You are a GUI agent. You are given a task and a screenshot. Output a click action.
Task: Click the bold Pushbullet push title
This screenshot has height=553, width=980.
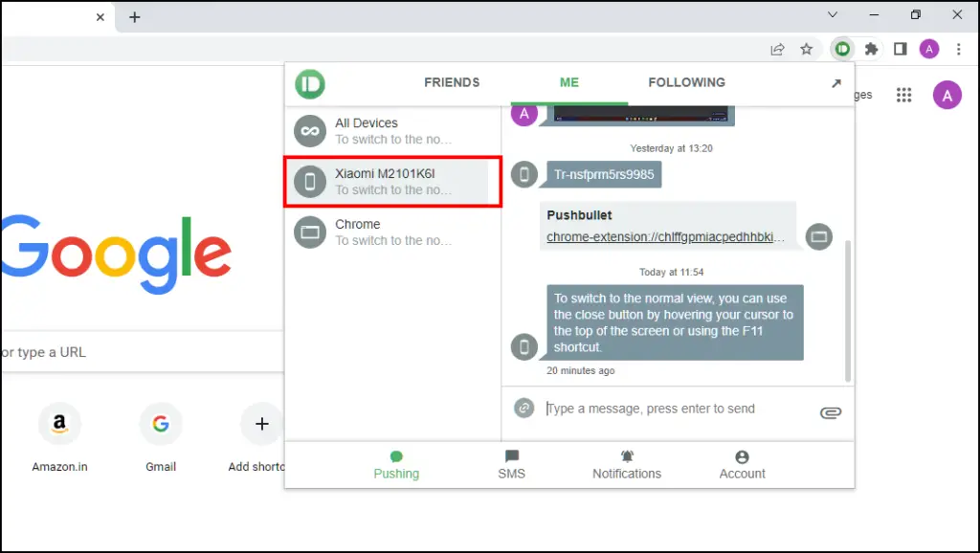click(x=579, y=215)
